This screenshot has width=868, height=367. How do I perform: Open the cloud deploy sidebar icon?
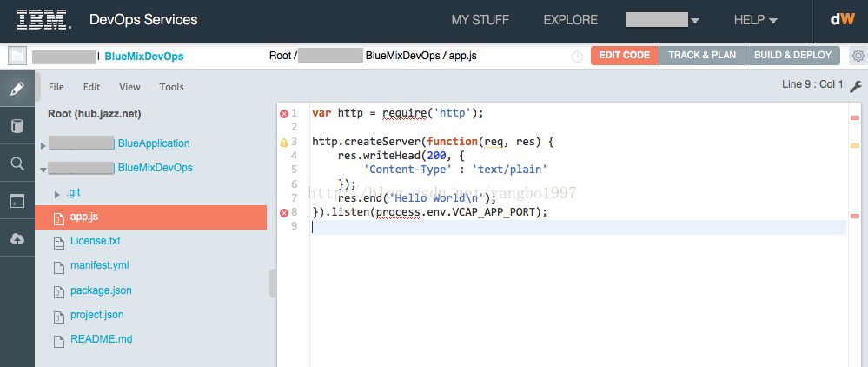(17, 237)
